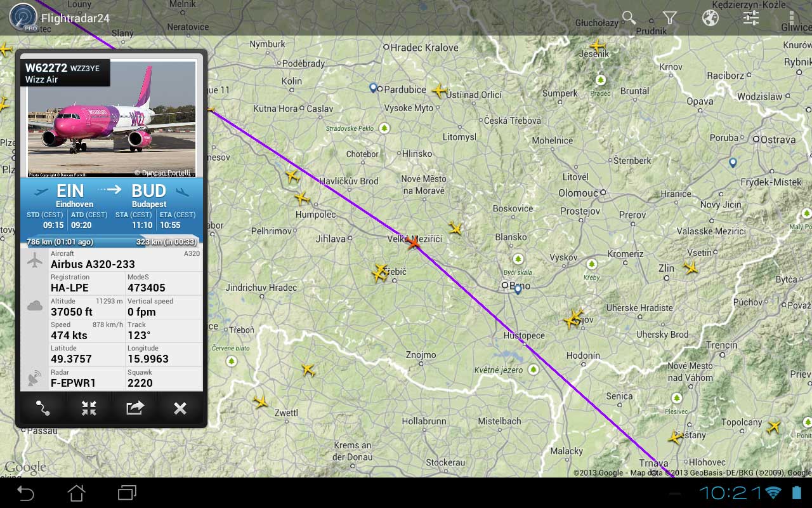Viewport: 812px width, 508px height.
Task: Toggle follow aircraft arrows icon
Action: tap(89, 408)
